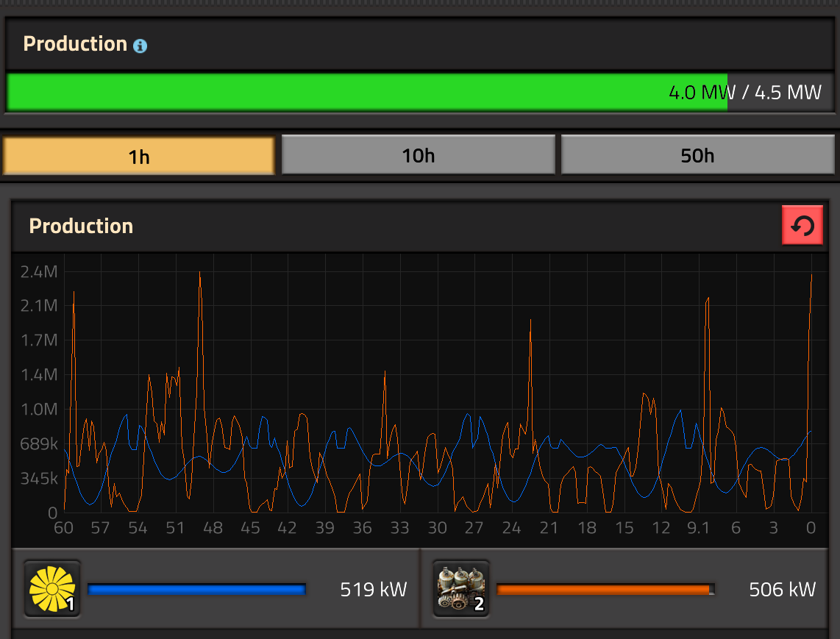Screen dimensions: 840x639
Task: Select the 1h time range tab
Action: tap(138, 155)
